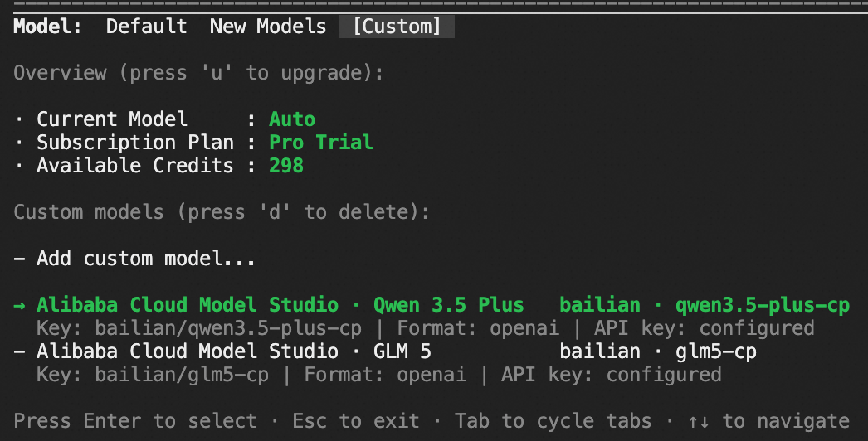868x441 pixels.
Task: Click the green arrow selection indicator
Action: (x=20, y=305)
